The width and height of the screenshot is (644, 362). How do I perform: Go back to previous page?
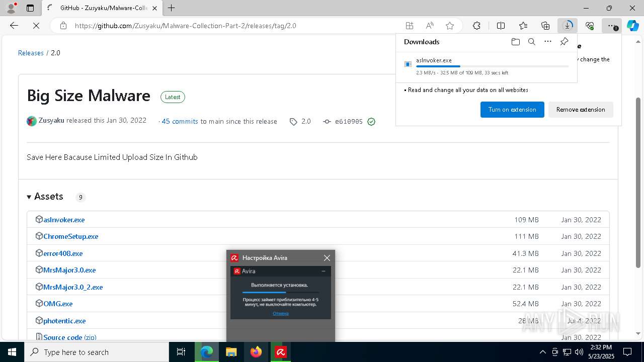14,26
